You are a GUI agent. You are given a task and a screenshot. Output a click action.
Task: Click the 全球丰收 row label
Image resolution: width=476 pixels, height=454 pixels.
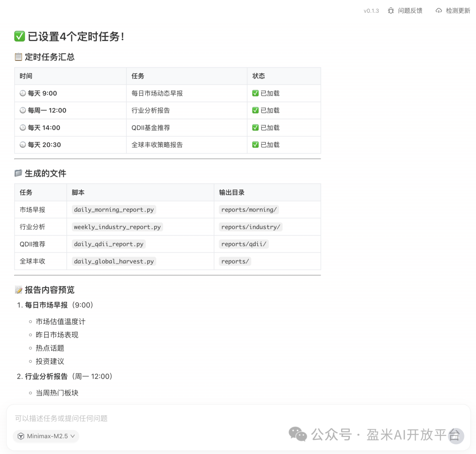[x=32, y=261]
